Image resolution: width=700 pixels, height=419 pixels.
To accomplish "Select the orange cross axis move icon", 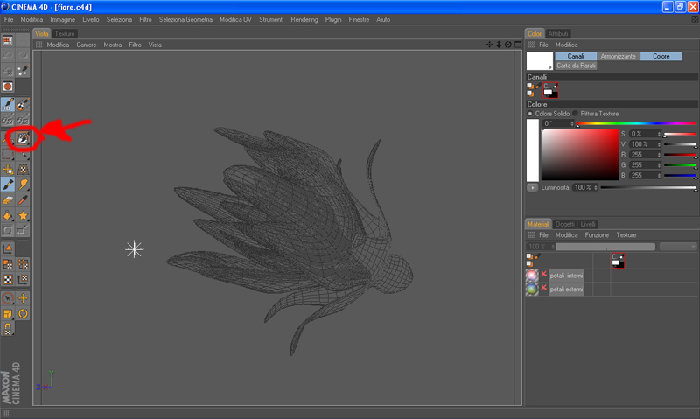I will coord(23,298).
